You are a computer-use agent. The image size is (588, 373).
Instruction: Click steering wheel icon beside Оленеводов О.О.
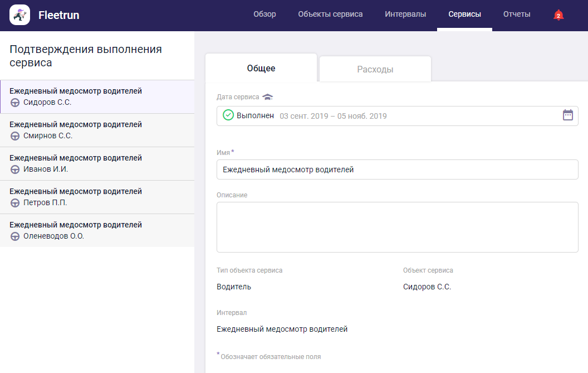click(15, 236)
